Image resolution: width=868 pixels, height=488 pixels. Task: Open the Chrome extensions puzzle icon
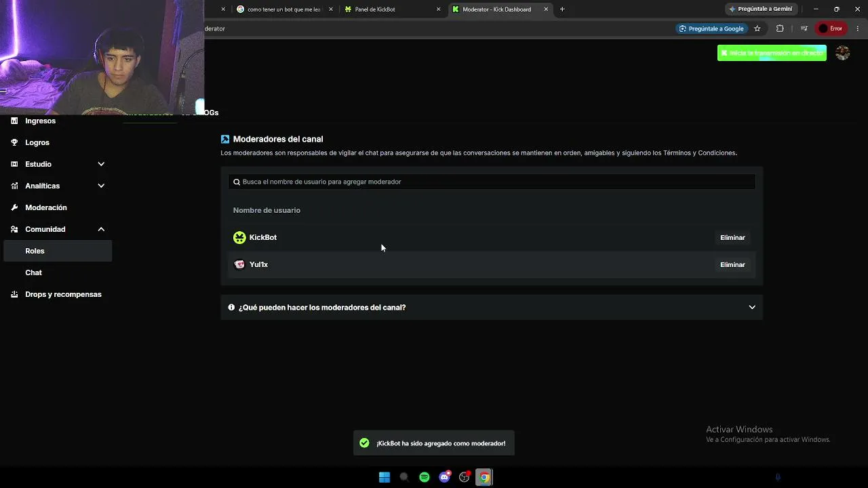[780, 28]
